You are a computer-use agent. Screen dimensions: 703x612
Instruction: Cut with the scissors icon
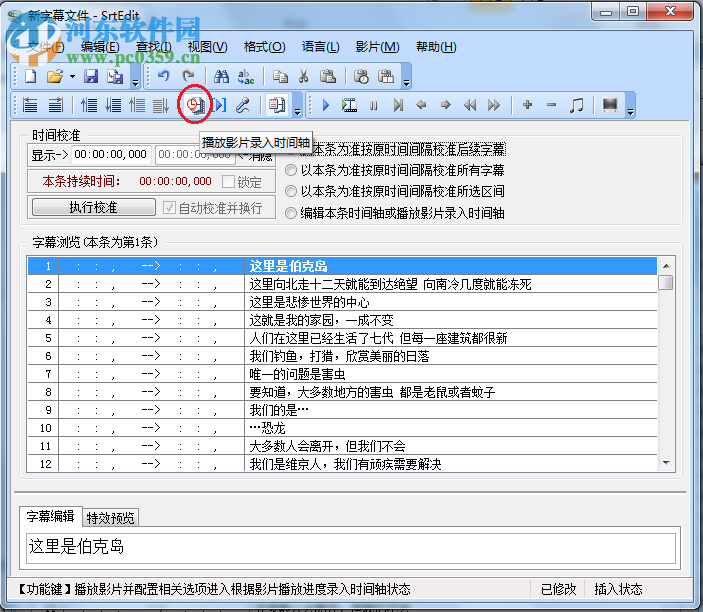[304, 76]
